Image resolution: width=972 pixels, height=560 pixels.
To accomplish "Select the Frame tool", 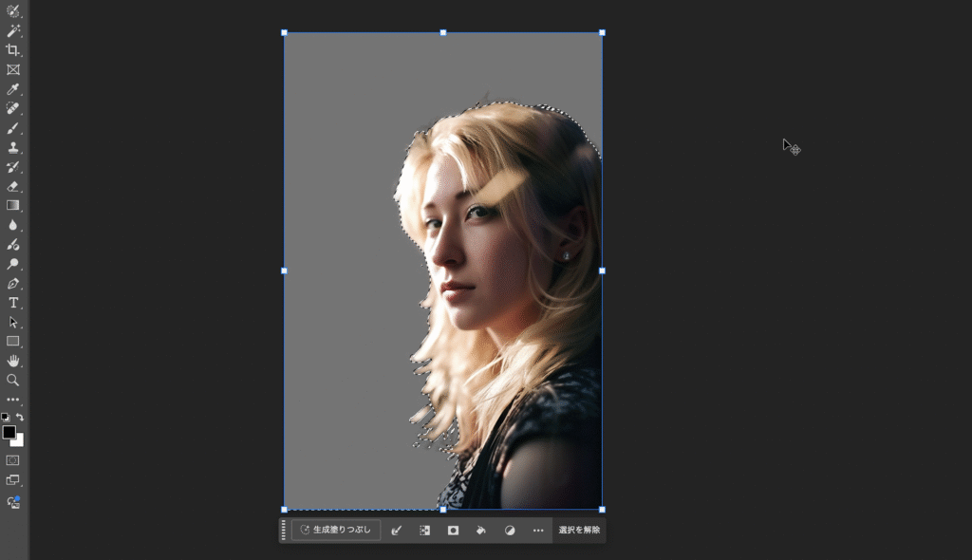I will click(12, 69).
